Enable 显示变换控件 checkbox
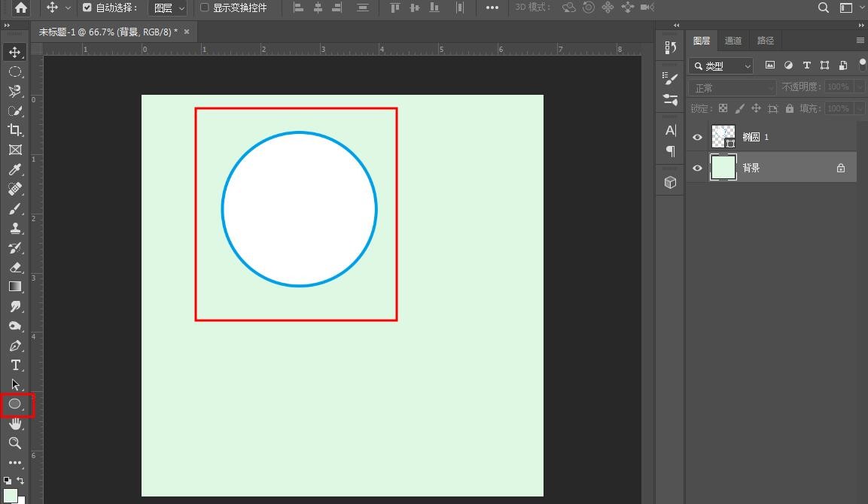Screen dimensions: 868x504 pyautogui.click(x=204, y=8)
